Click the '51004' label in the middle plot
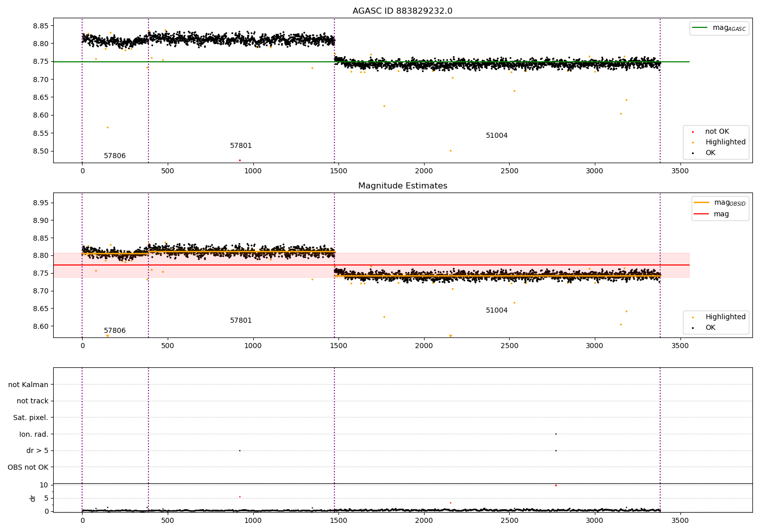The width and height of the screenshot is (760, 532). [x=497, y=311]
